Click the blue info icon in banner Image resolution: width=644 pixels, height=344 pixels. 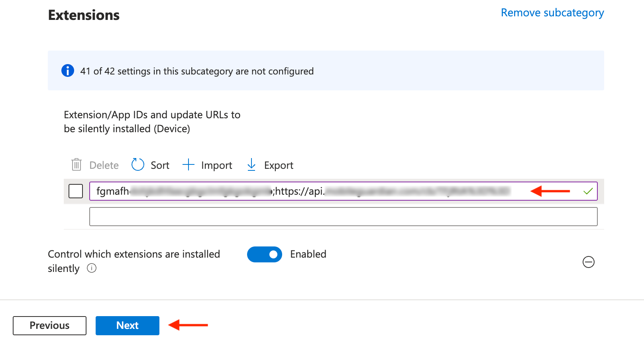coord(68,70)
